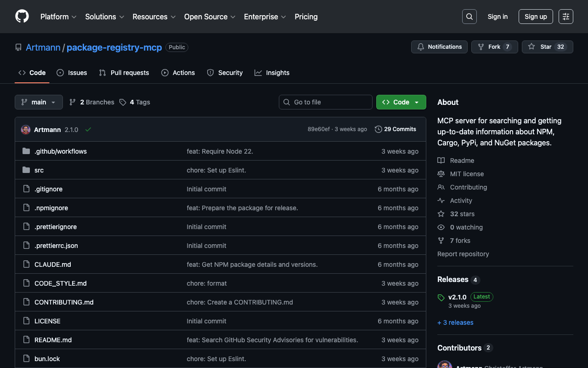Click the Sign up button
This screenshot has width=588, height=368.
tap(535, 17)
